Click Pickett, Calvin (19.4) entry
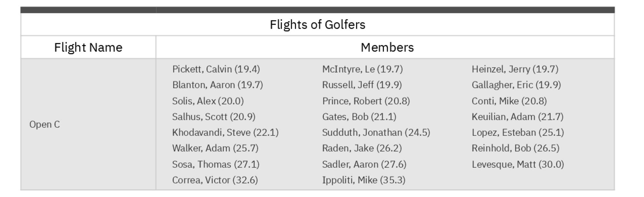This screenshot has height=197, width=644. 216,69
